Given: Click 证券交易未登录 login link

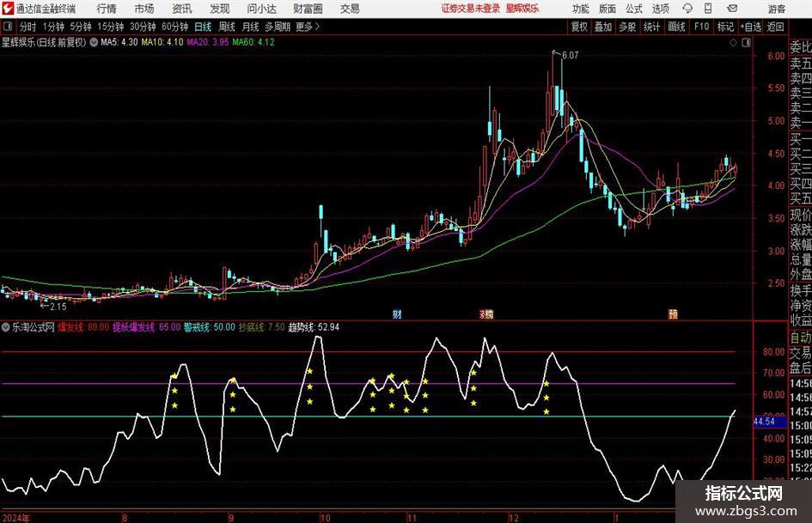Looking at the screenshot, I should [x=471, y=9].
